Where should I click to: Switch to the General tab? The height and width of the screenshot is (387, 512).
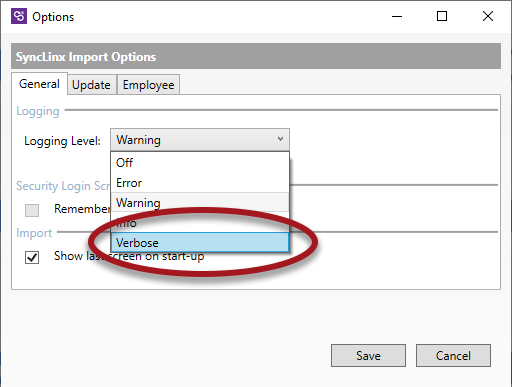pos(39,84)
